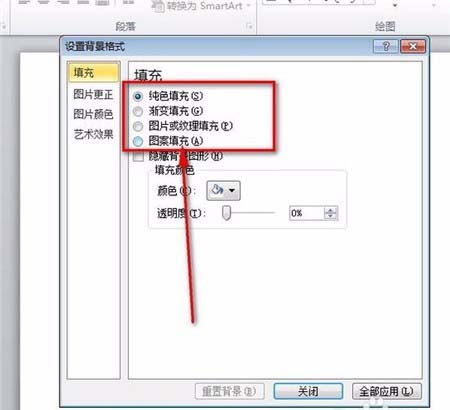Switch to the 图片颜色 tab
This screenshot has width=450, height=410.
93,114
